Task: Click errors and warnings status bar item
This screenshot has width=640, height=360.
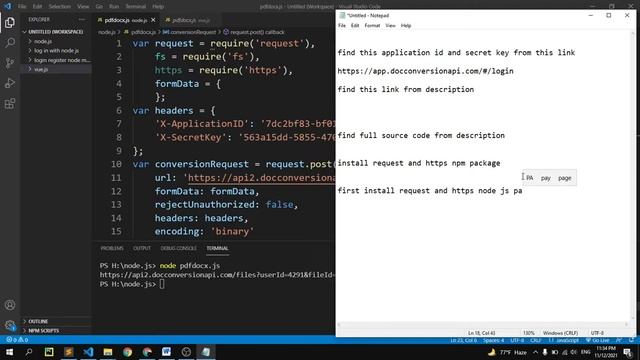Action: 17,340
